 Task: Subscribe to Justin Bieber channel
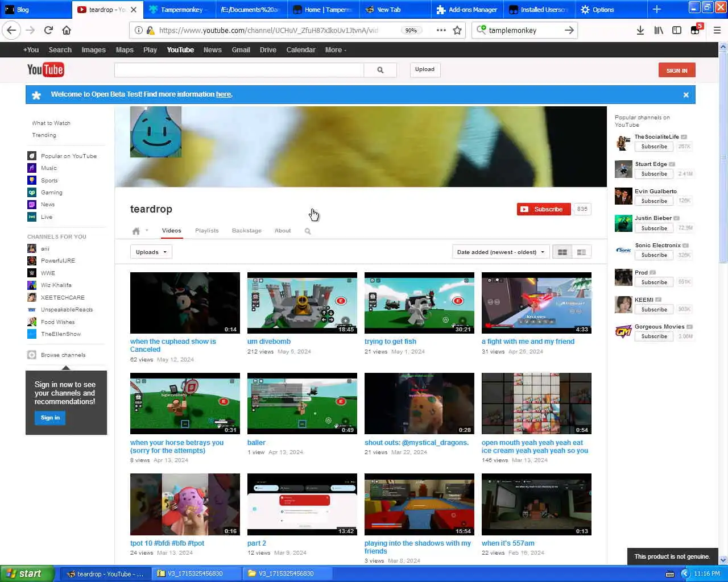coord(654,228)
